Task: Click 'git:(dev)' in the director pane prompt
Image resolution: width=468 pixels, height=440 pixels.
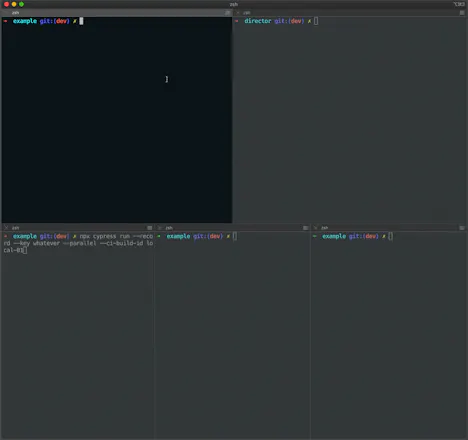Action: point(289,21)
